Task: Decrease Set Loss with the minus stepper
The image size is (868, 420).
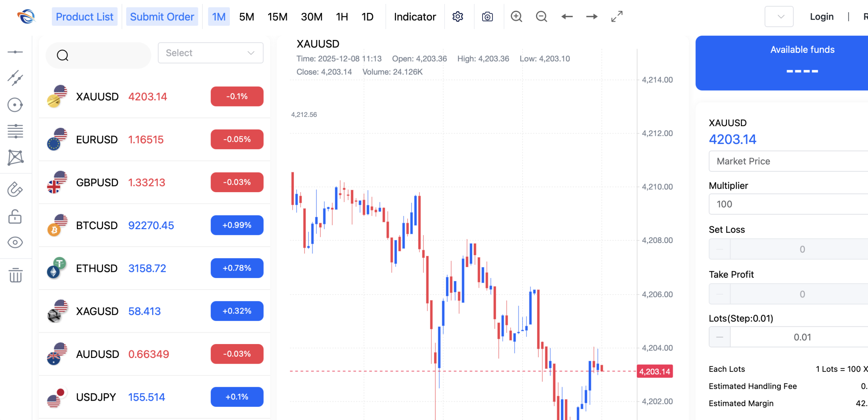Action: click(x=719, y=249)
